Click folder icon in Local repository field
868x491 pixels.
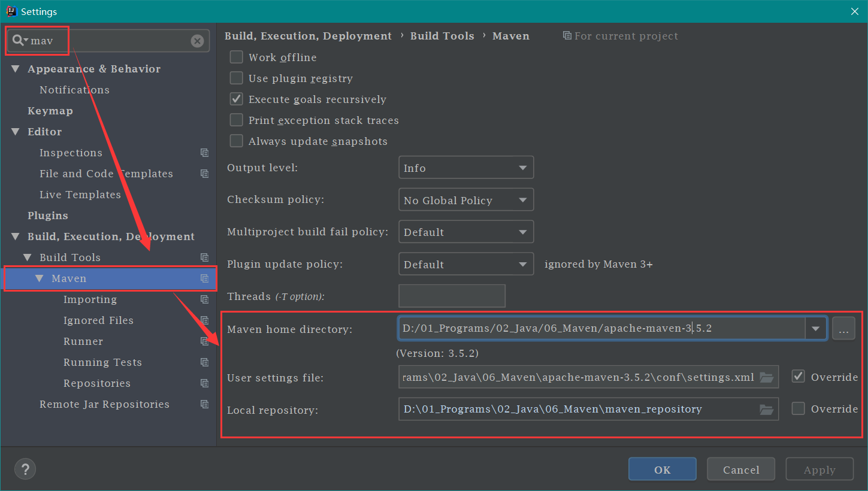coord(766,410)
